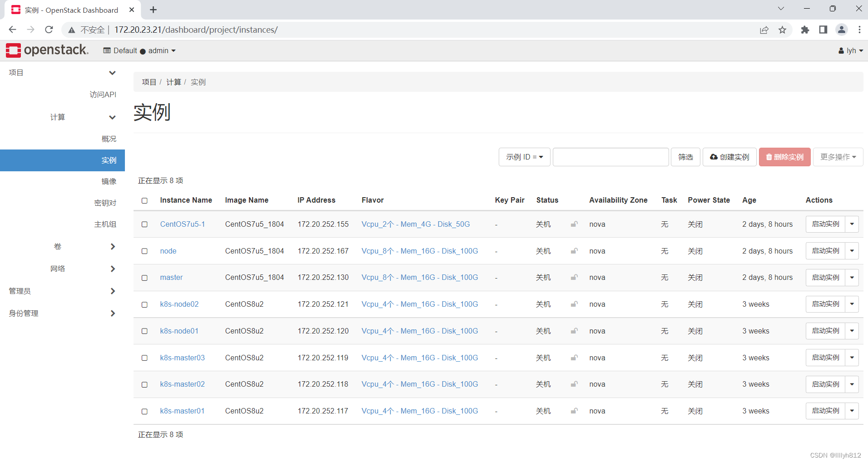Check the k8s-master02 instance checkbox
Viewport: 868px width, 463px height.
tap(144, 384)
